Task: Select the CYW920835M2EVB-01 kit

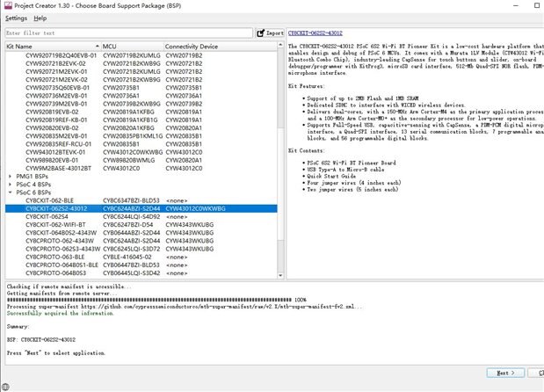Action: (x=56, y=136)
